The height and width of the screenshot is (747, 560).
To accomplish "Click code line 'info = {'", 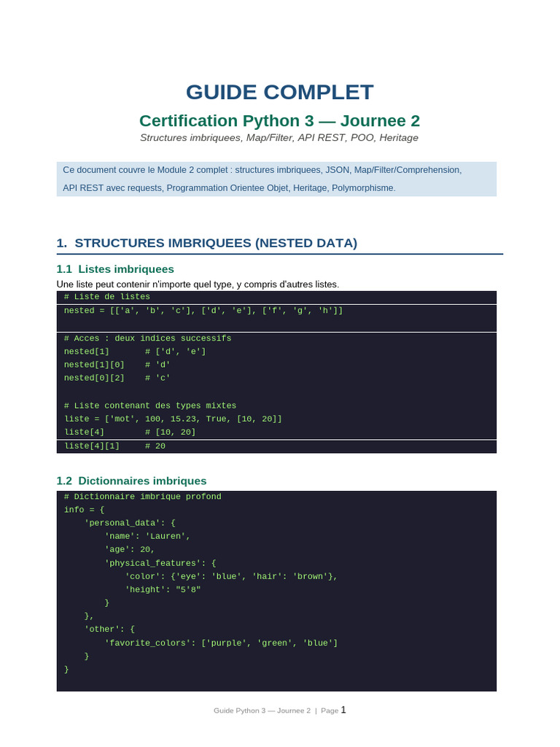I will [85, 510].
